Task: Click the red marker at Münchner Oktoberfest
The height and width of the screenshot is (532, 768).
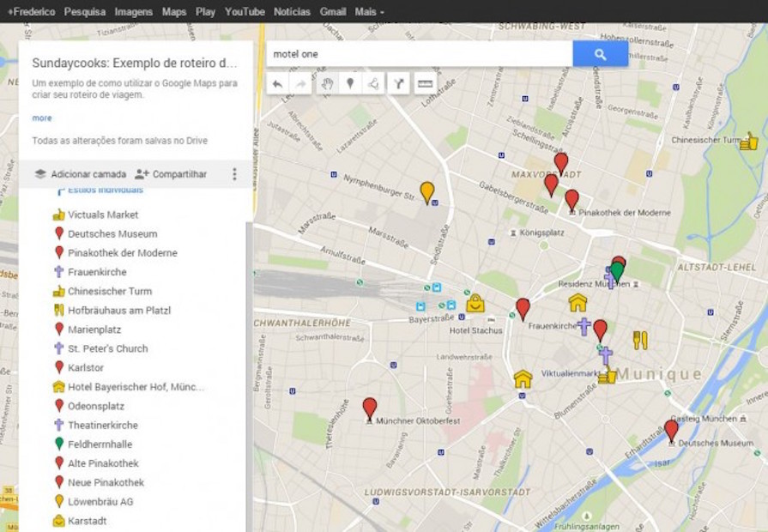Action: click(x=370, y=408)
